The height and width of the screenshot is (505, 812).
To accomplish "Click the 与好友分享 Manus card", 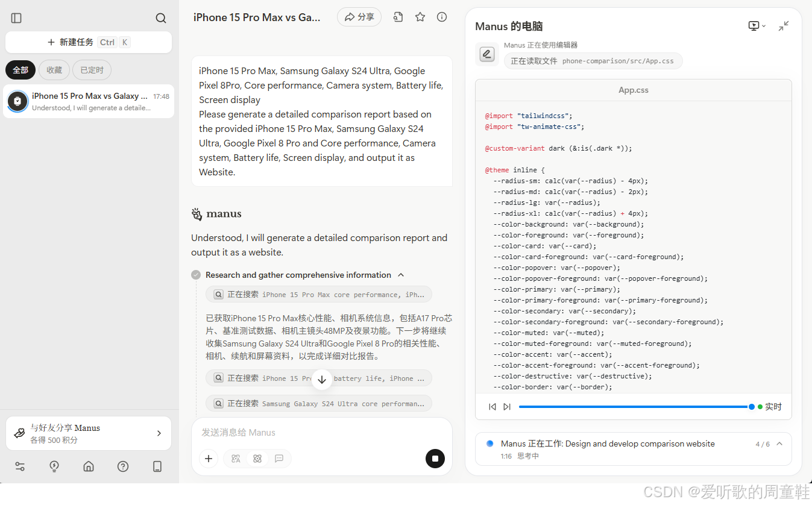I will coord(89,433).
